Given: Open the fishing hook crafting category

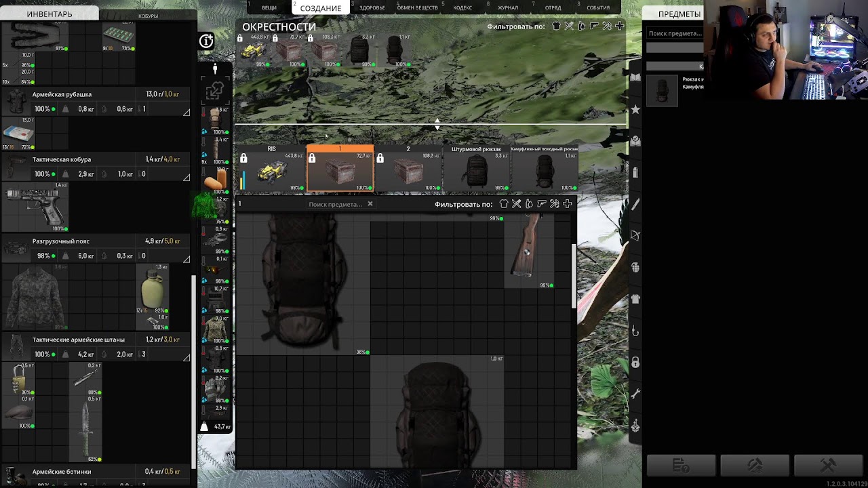Looking at the screenshot, I should [635, 331].
